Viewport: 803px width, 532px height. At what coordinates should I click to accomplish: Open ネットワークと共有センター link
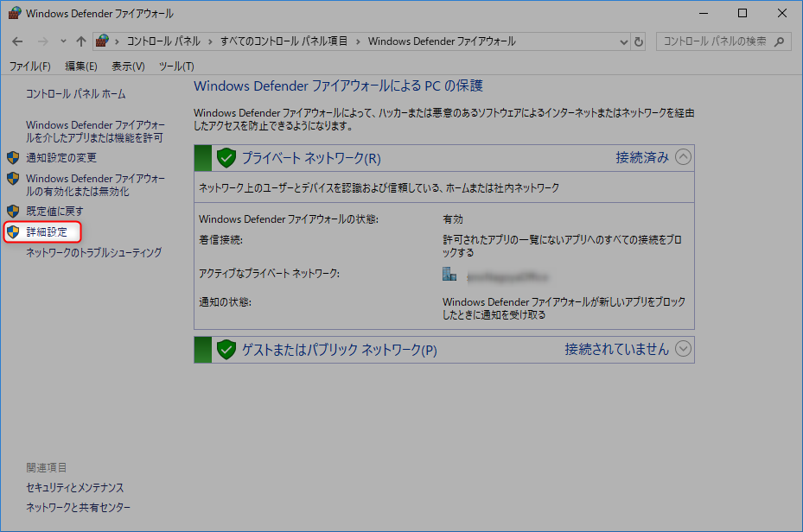point(79,508)
